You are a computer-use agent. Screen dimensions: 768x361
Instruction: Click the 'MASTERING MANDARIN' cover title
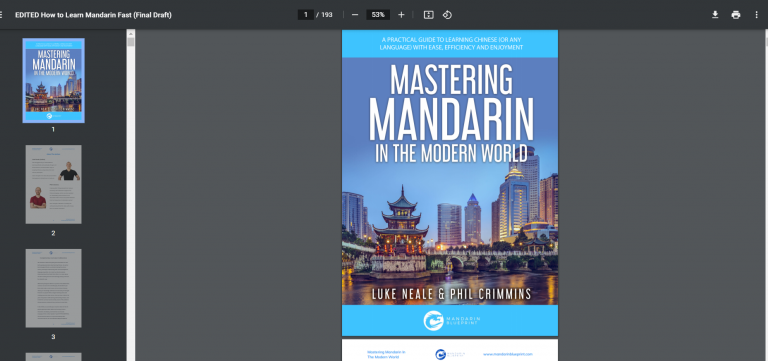click(x=450, y=103)
